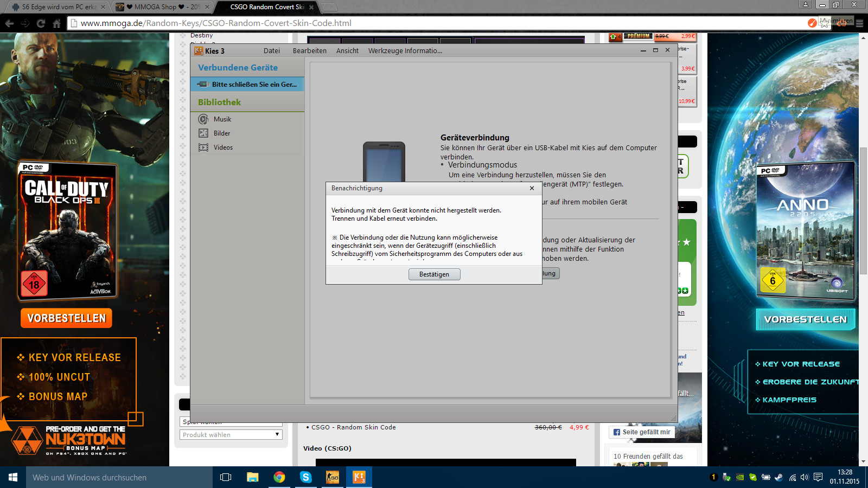
Task: Click VORBESTELLEN under Anno 2205 ad
Action: click(x=806, y=319)
